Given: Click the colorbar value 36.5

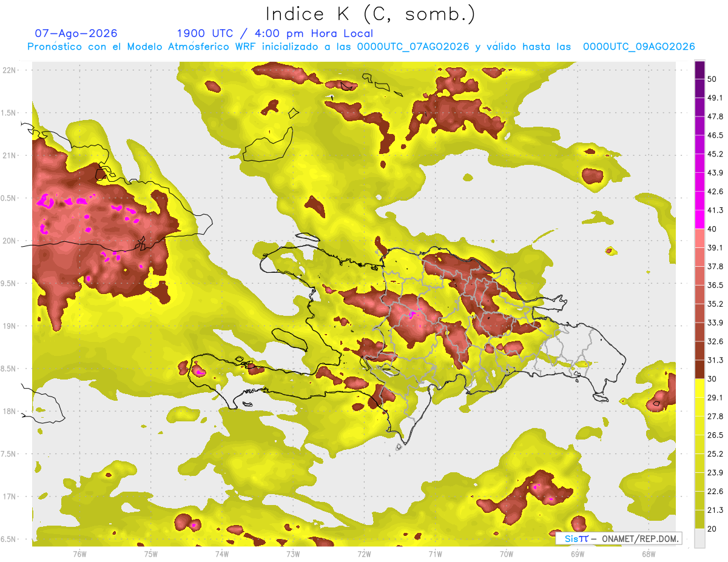Looking at the screenshot, I should tap(715, 285).
